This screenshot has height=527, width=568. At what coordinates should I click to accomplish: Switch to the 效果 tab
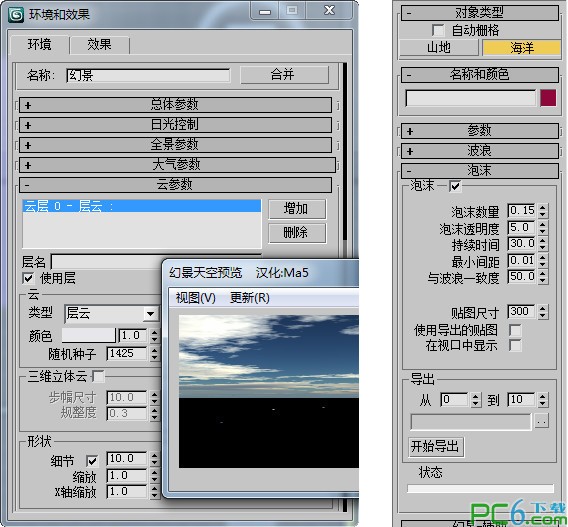(99, 45)
